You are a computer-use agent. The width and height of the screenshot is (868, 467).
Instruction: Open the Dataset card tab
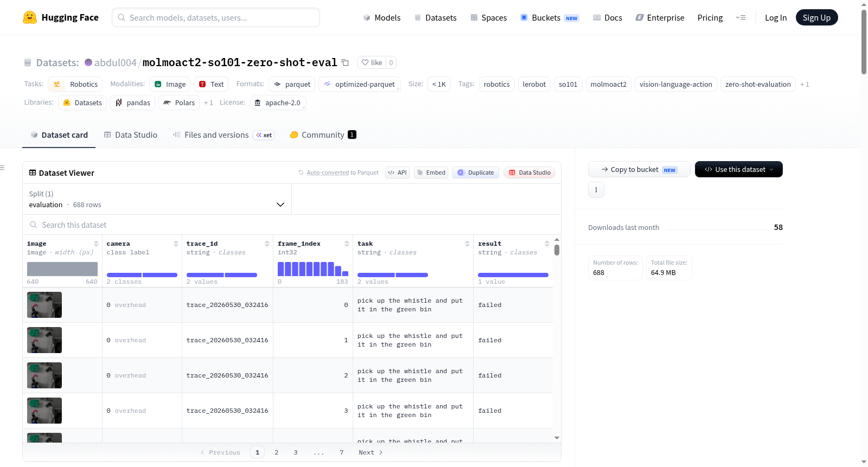[x=59, y=135]
